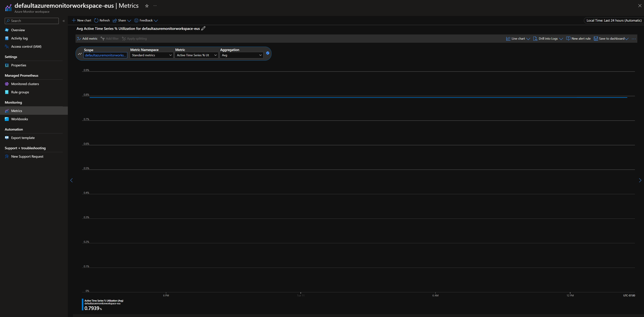Click the Access control people icon
This screenshot has width=644, height=317.
click(x=7, y=47)
